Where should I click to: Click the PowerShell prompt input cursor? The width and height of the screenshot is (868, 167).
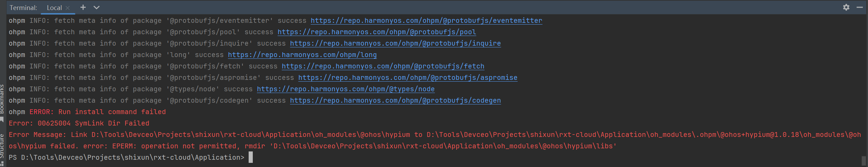(x=251, y=157)
